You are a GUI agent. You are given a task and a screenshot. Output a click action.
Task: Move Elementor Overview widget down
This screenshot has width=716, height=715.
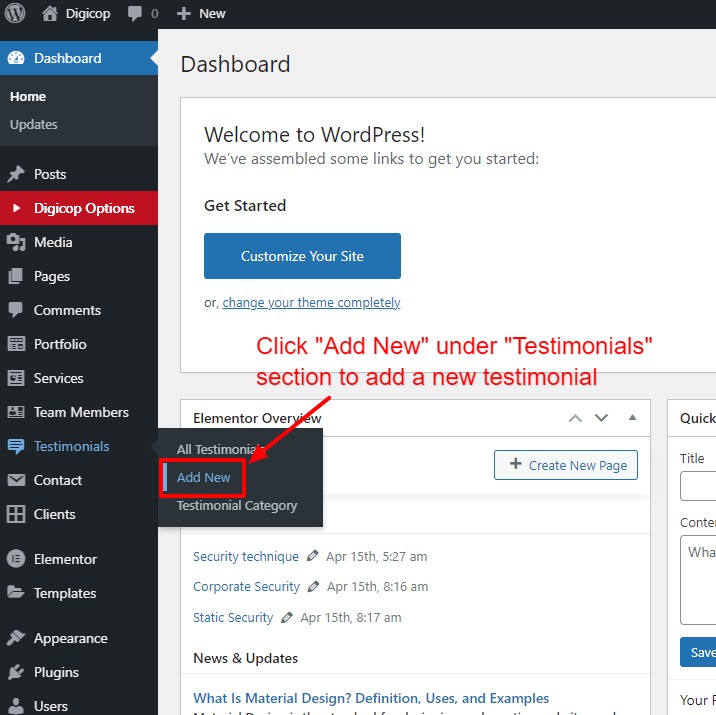point(601,418)
